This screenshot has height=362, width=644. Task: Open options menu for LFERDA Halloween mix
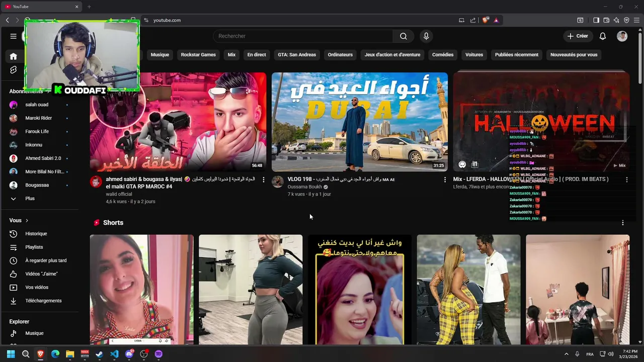pos(626,179)
